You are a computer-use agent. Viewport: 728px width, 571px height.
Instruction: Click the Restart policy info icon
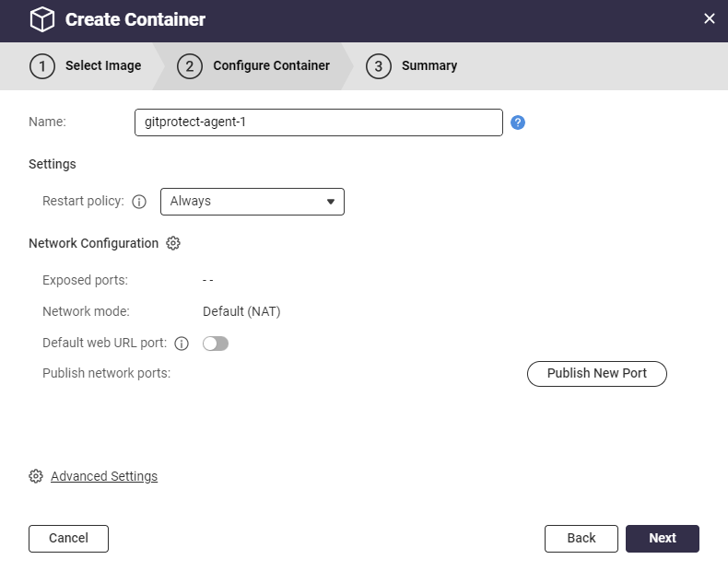point(139,202)
